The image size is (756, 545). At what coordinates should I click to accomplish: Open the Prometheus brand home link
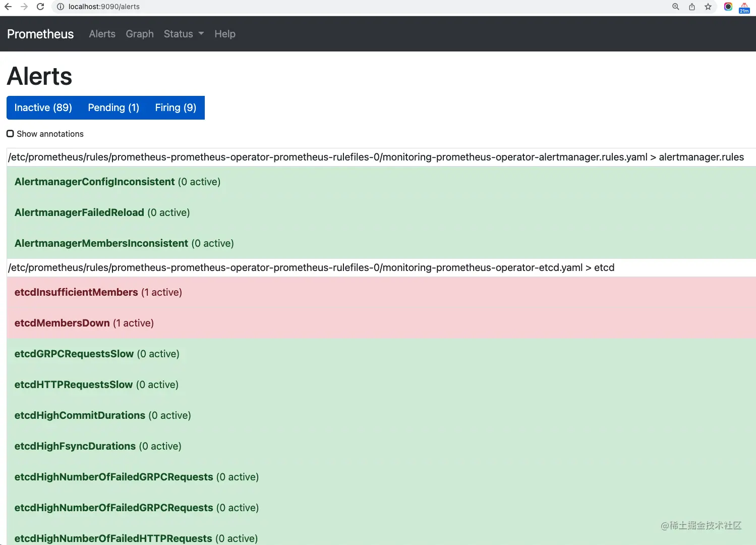[40, 34]
